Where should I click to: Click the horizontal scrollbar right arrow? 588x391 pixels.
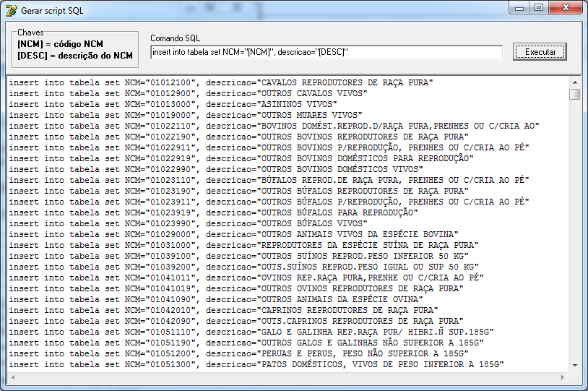coord(563,377)
